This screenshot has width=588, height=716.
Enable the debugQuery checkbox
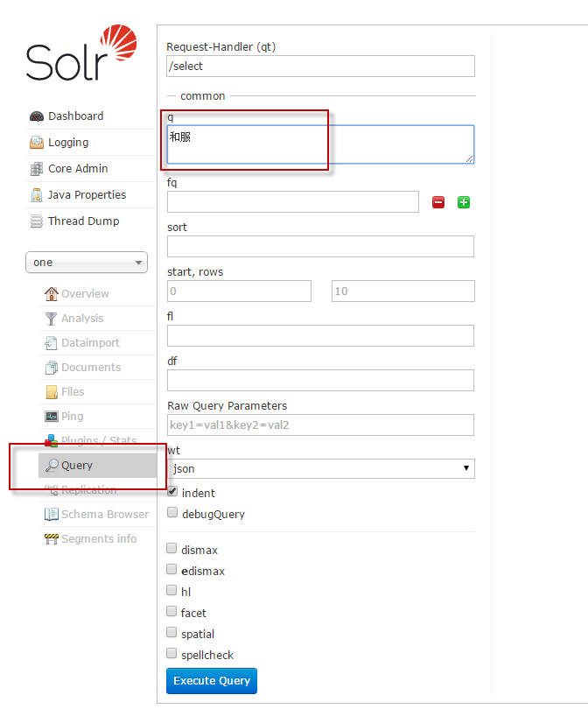point(172,512)
